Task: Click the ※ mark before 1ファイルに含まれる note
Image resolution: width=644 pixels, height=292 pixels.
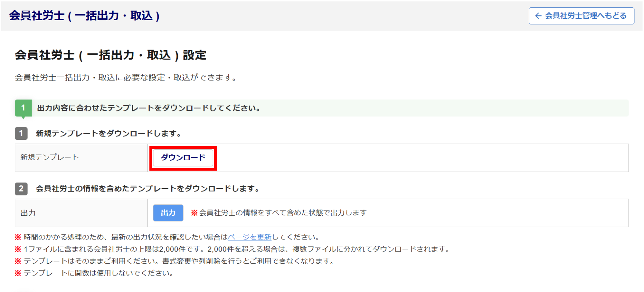Action: coord(18,249)
